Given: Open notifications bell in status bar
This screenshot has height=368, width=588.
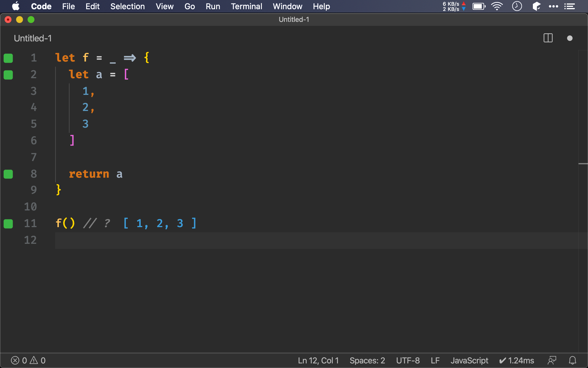Looking at the screenshot, I should (x=572, y=360).
